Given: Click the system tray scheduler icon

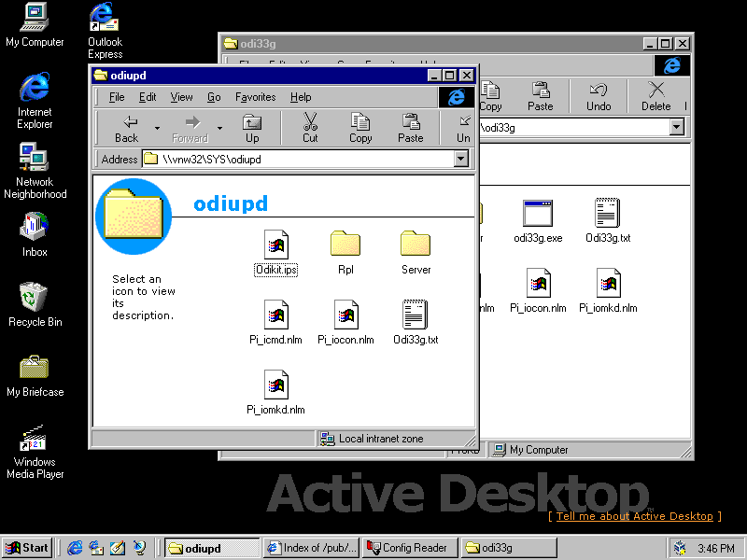Looking at the screenshot, I should [681, 548].
